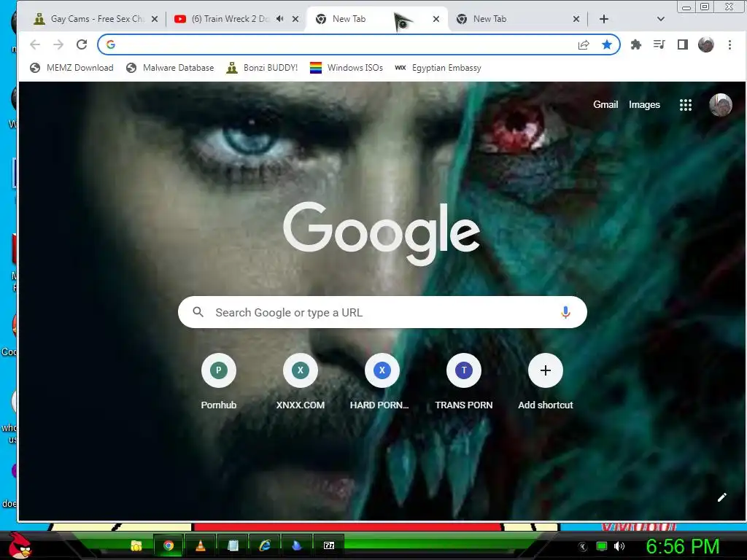
Task: Open the Images link
Action: coord(644,105)
